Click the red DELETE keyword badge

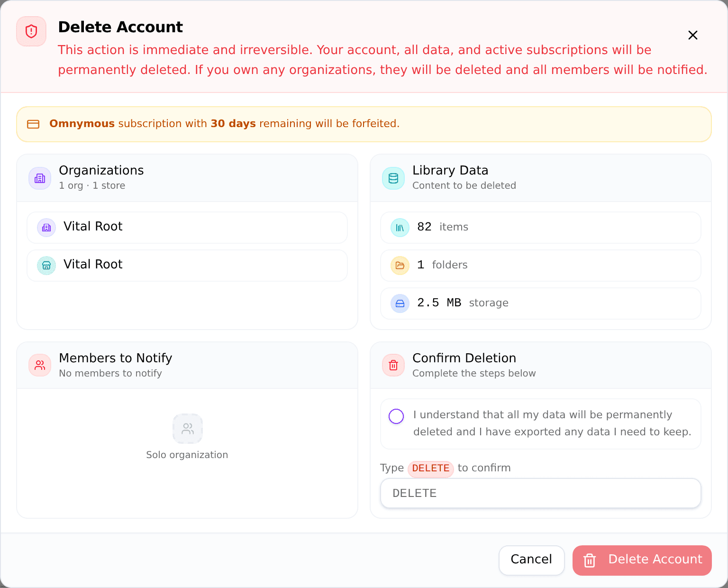pyautogui.click(x=431, y=469)
